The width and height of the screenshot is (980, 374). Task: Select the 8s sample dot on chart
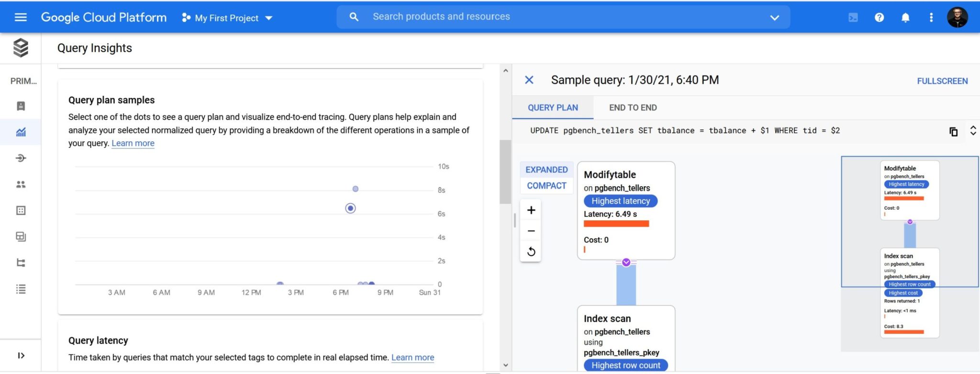point(355,189)
